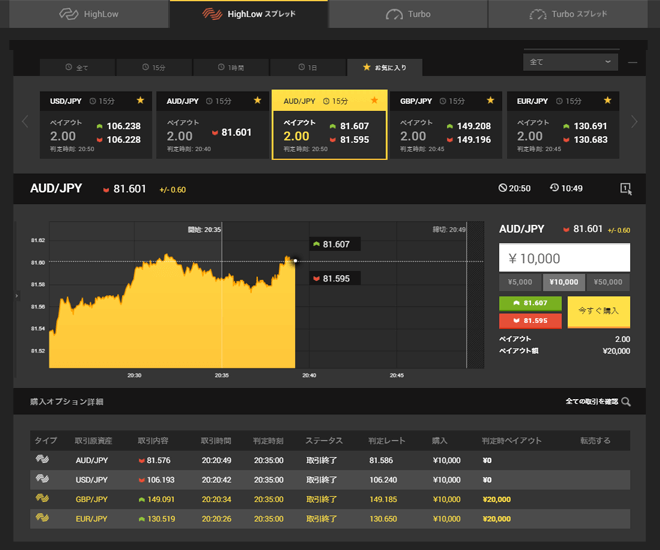Screen dimensions: 660x550
Task: Toggle favorite star on selected AUD/JPY 20:50 card
Action: 374,100
